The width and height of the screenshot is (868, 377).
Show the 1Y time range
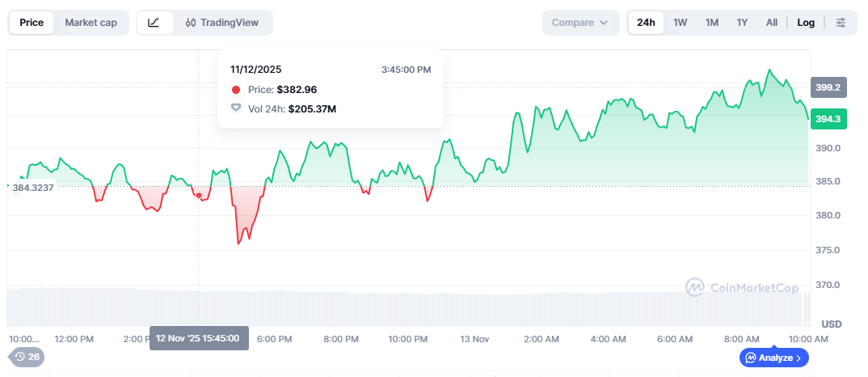[742, 23]
